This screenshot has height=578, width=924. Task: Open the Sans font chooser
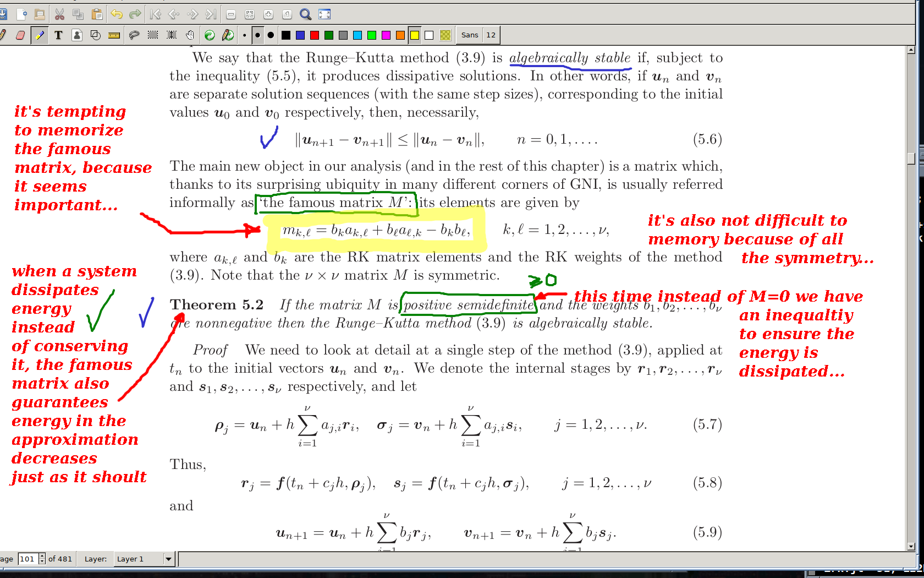[x=470, y=35]
